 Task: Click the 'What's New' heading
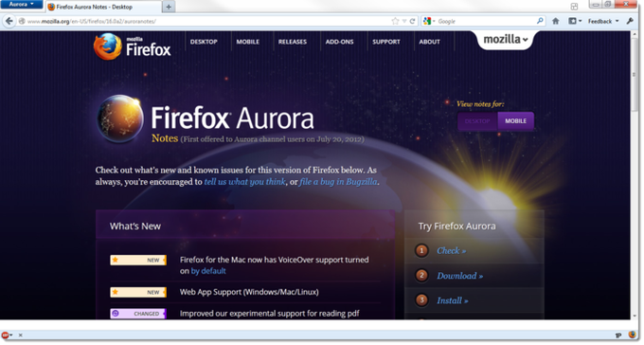point(135,227)
